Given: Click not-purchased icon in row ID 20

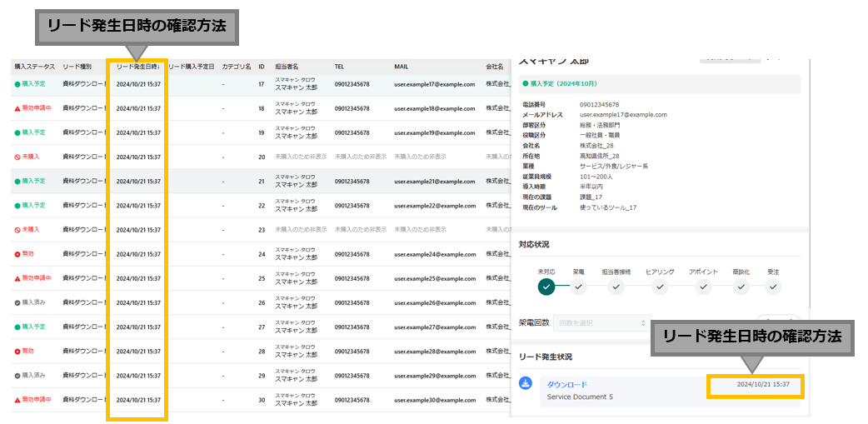Looking at the screenshot, I should click(x=17, y=157).
